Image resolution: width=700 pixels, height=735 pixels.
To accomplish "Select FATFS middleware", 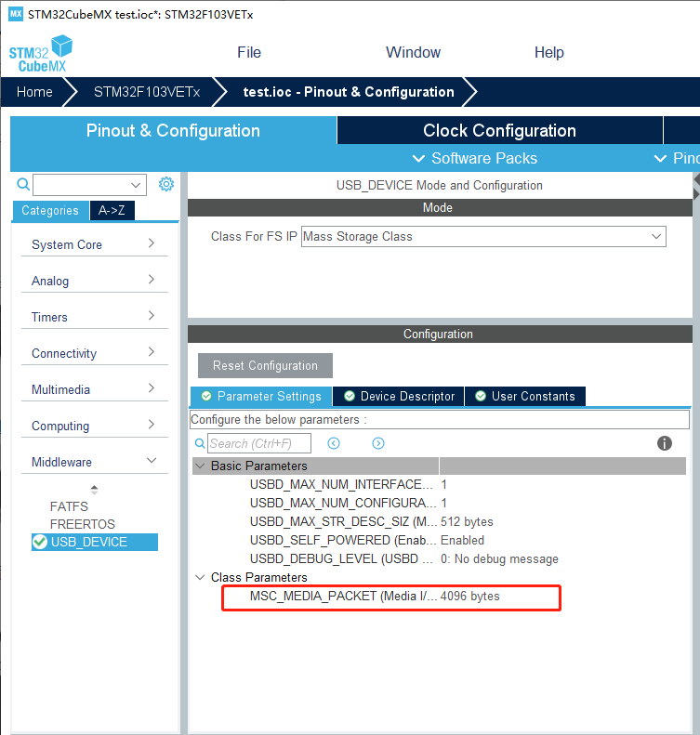I will (x=69, y=506).
